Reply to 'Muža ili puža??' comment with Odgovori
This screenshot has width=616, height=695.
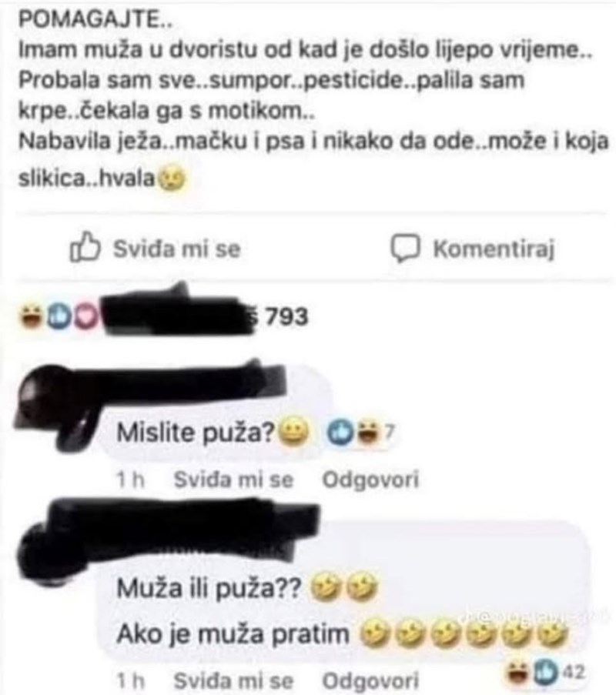click(x=370, y=681)
